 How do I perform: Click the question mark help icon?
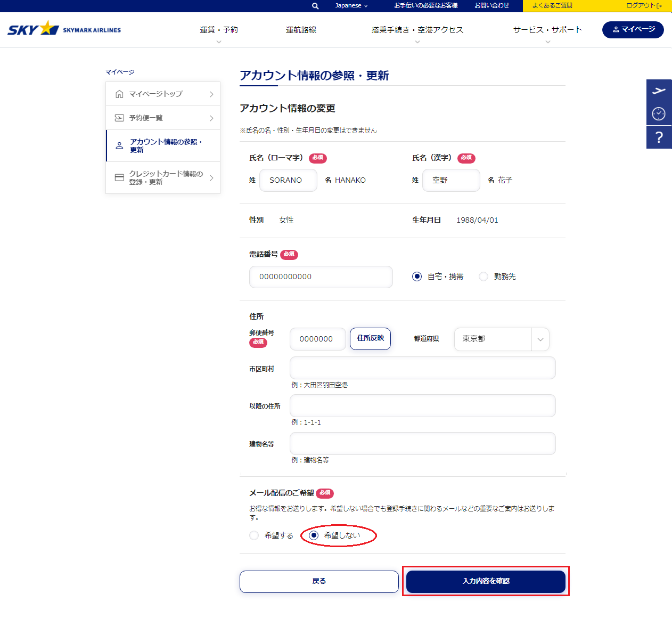click(x=659, y=137)
